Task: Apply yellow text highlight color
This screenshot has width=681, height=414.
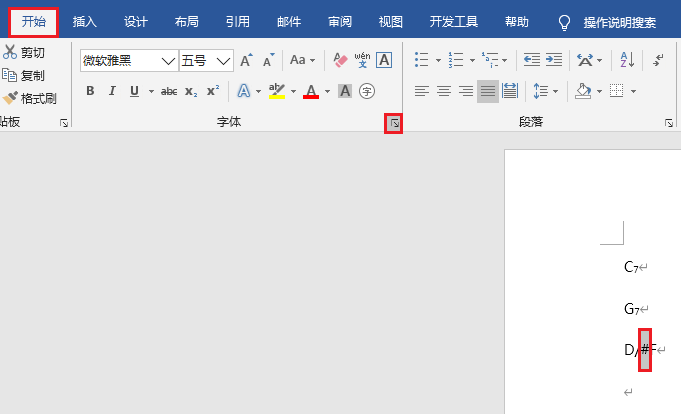Action: coord(277,91)
